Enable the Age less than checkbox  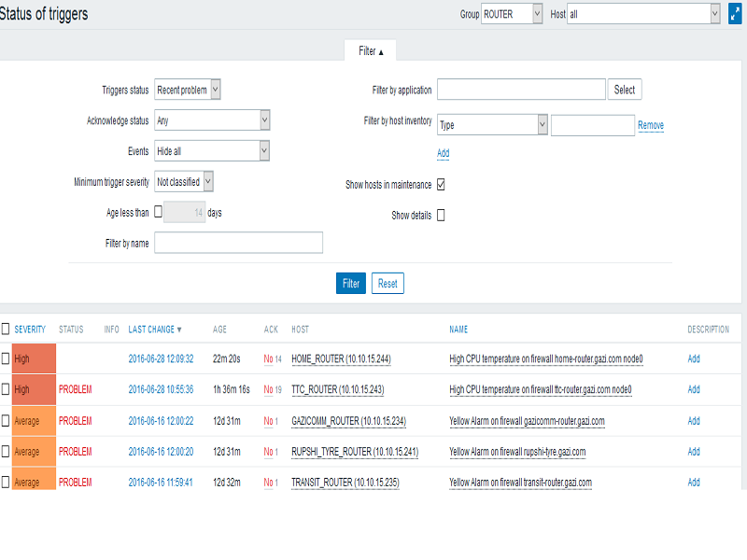click(x=158, y=212)
